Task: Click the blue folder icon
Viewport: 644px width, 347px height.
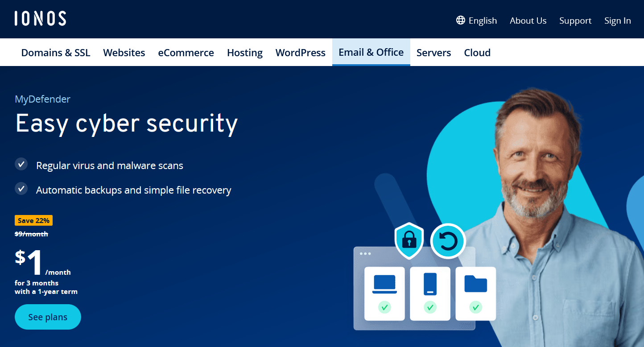Action: [475, 284]
